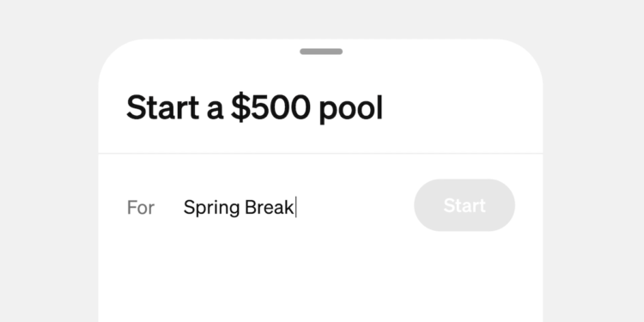Click empty field space before Start button
This screenshot has width=644, height=322.
coord(353,207)
